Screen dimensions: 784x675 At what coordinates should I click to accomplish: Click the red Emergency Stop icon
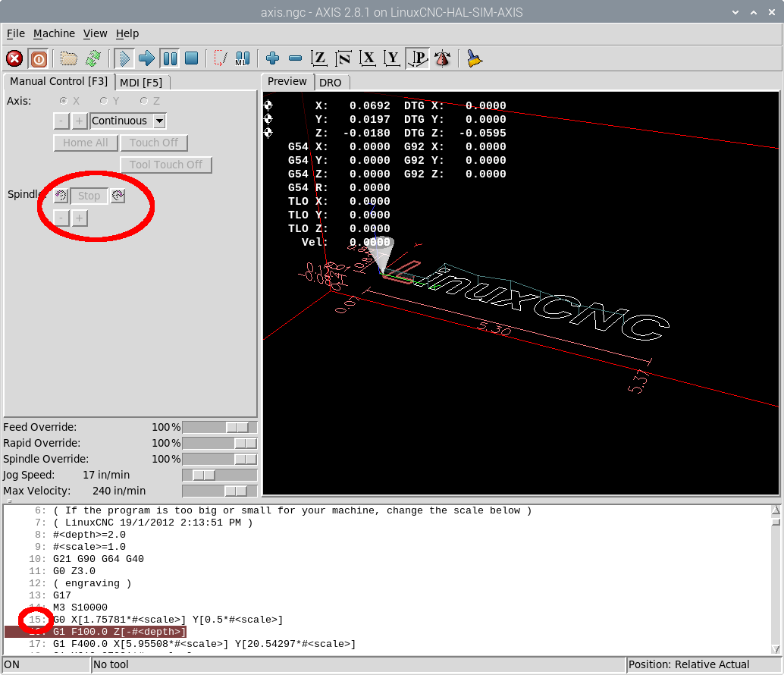click(14, 58)
